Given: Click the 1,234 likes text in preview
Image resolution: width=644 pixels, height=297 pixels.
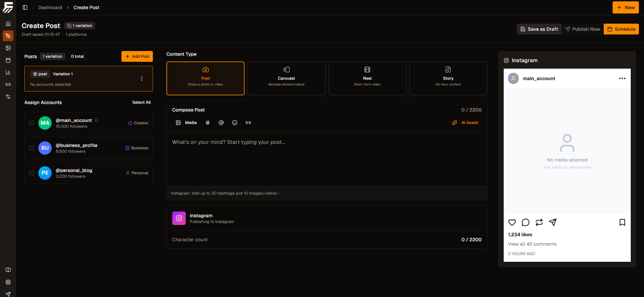Looking at the screenshot, I should pyautogui.click(x=520, y=234).
